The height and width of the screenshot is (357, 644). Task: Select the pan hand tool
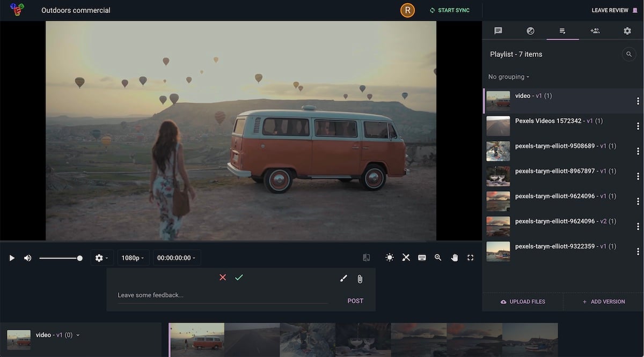[455, 258]
